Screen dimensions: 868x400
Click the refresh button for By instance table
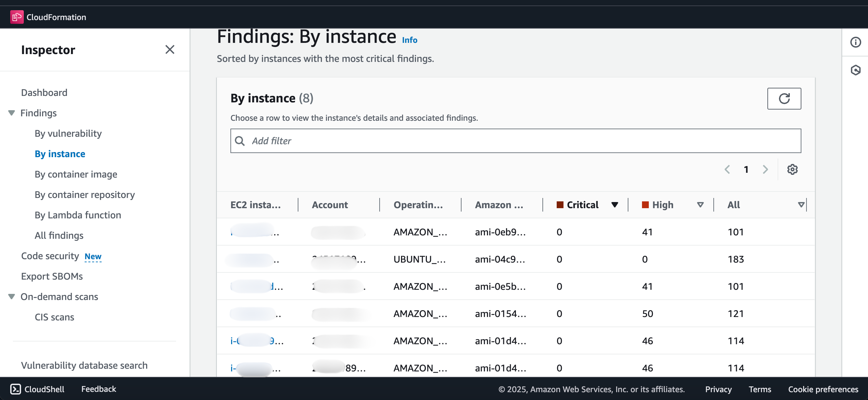[x=784, y=99]
